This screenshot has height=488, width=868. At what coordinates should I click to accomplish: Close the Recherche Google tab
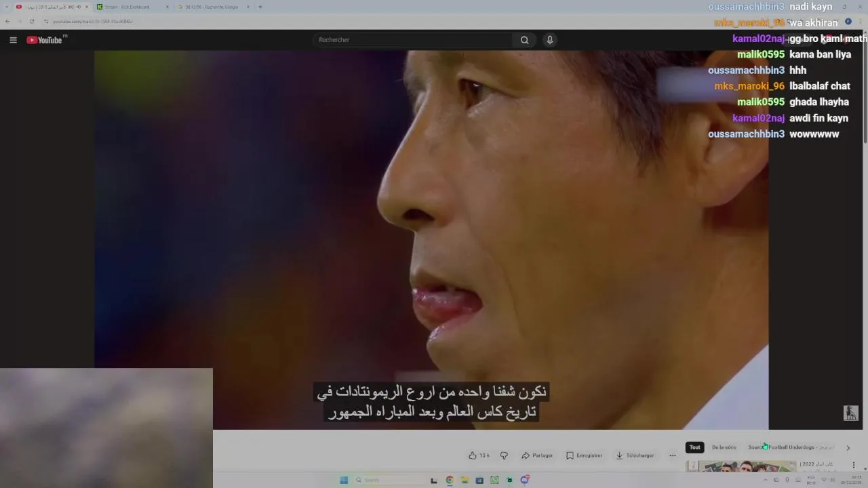pyautogui.click(x=248, y=7)
